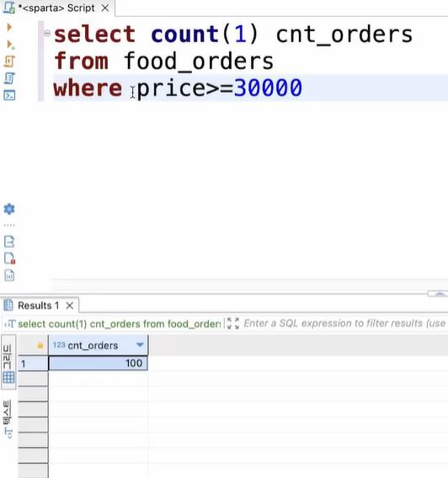Switch to the <sparta> Script tab

[56, 8]
